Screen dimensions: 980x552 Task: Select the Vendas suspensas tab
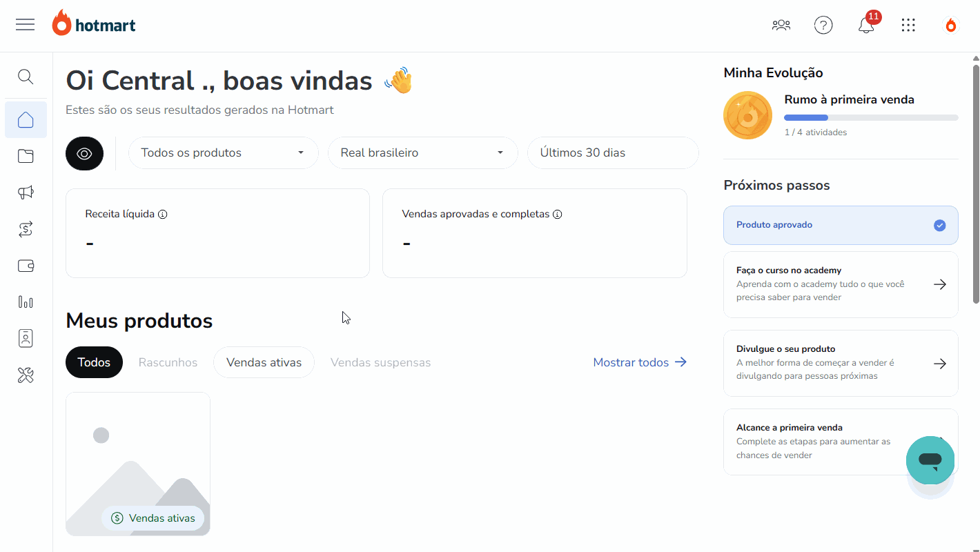tap(380, 362)
